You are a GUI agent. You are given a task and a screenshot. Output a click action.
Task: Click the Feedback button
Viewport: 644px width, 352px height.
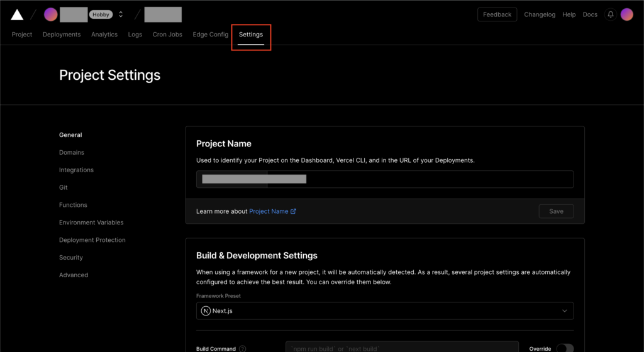pyautogui.click(x=497, y=14)
